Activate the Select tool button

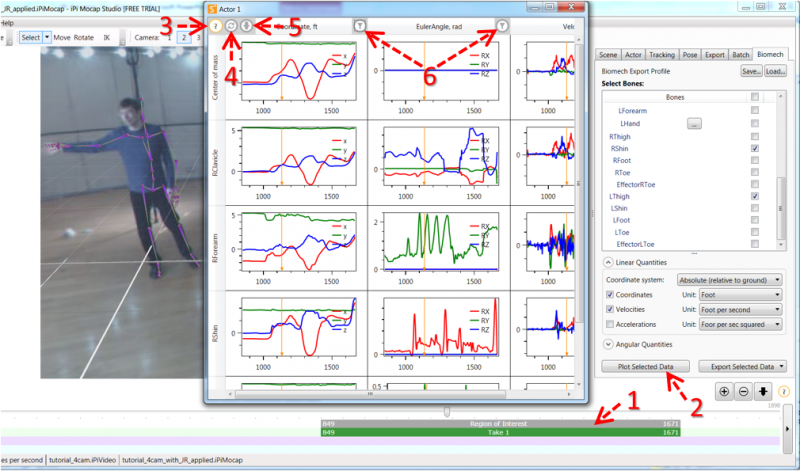[31, 37]
